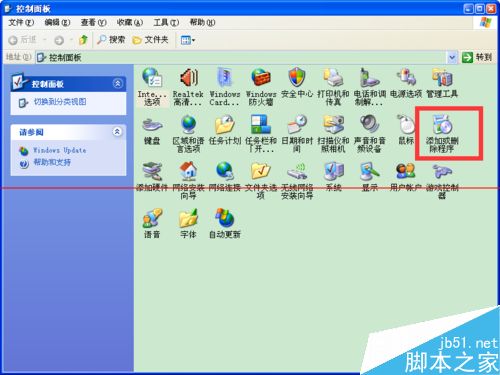Open Internet Options icon
500x375 pixels.
click(152, 87)
